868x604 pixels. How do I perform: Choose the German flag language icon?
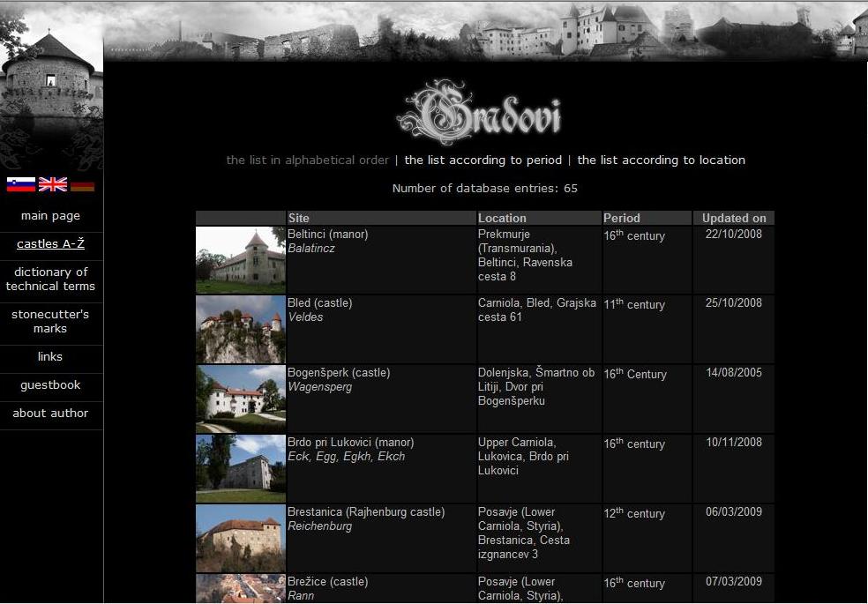pos(83,185)
